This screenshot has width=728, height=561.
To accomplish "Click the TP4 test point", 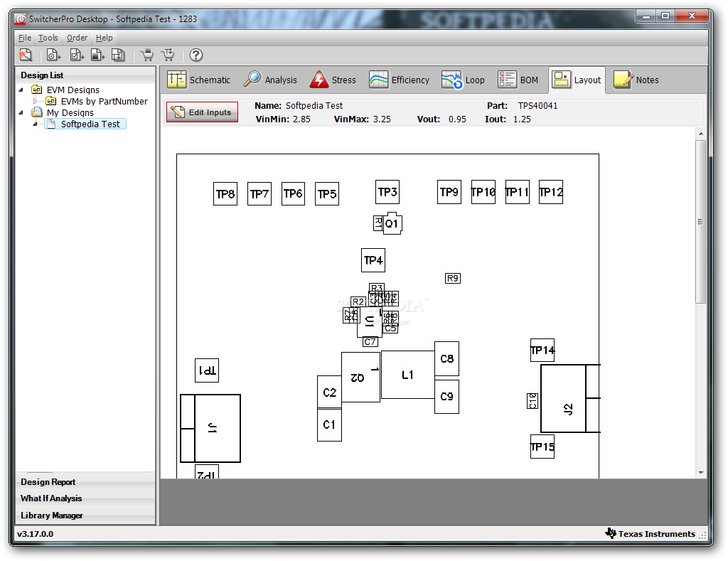I will click(373, 260).
